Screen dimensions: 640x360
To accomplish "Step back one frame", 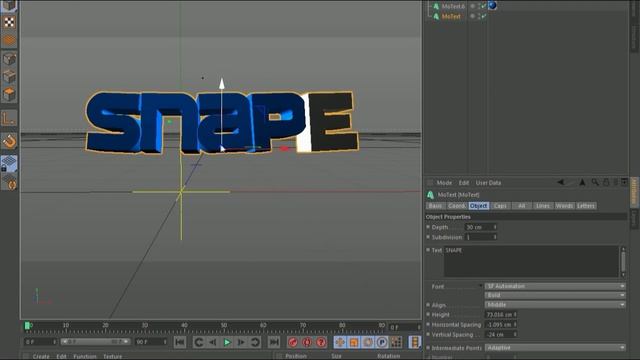I will [x=213, y=342].
